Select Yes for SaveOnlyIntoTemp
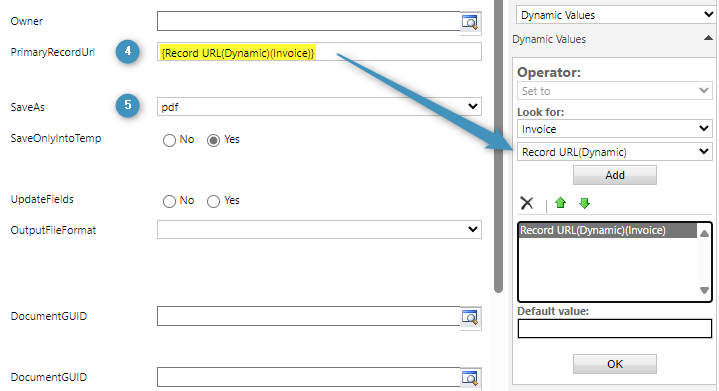The width and height of the screenshot is (719, 391). click(213, 140)
